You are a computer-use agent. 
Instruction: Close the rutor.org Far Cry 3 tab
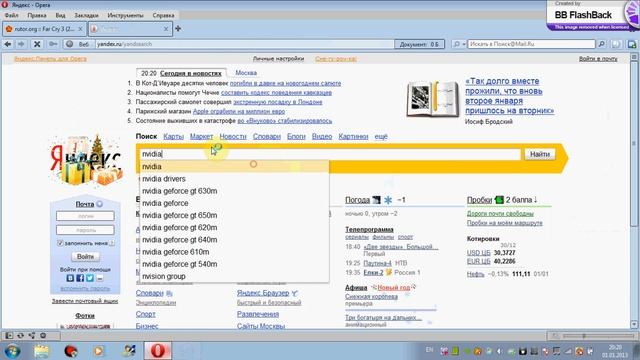tap(80, 29)
